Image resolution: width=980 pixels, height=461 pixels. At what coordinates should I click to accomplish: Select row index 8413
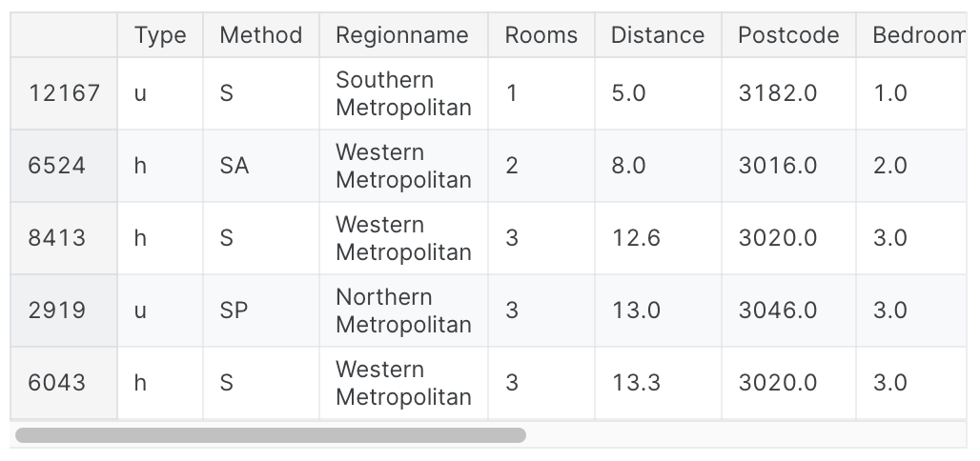tap(64, 239)
